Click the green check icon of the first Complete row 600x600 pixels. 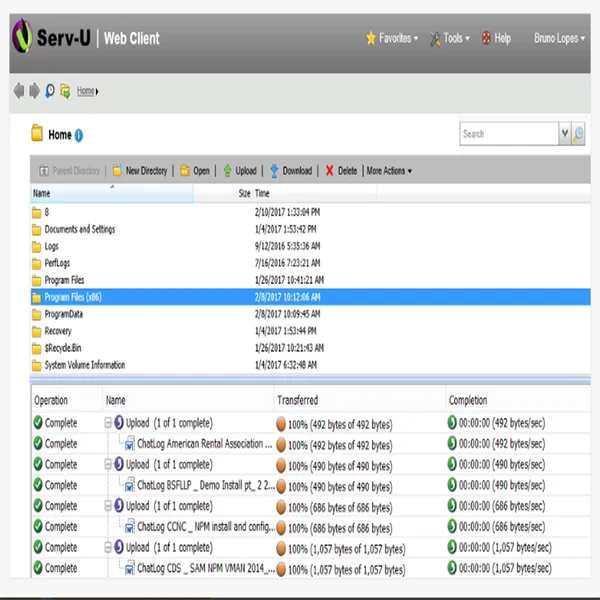[x=38, y=422]
